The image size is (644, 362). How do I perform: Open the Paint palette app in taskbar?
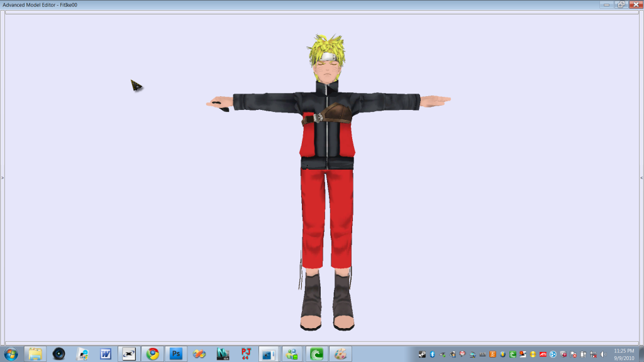tap(340, 354)
